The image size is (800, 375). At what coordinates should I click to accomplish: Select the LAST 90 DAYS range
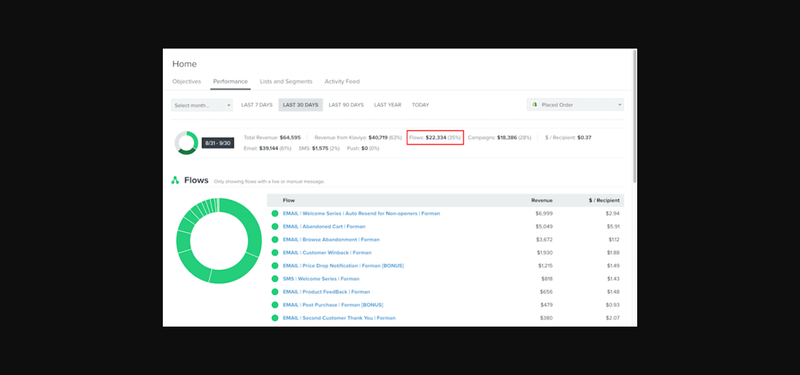click(x=346, y=105)
